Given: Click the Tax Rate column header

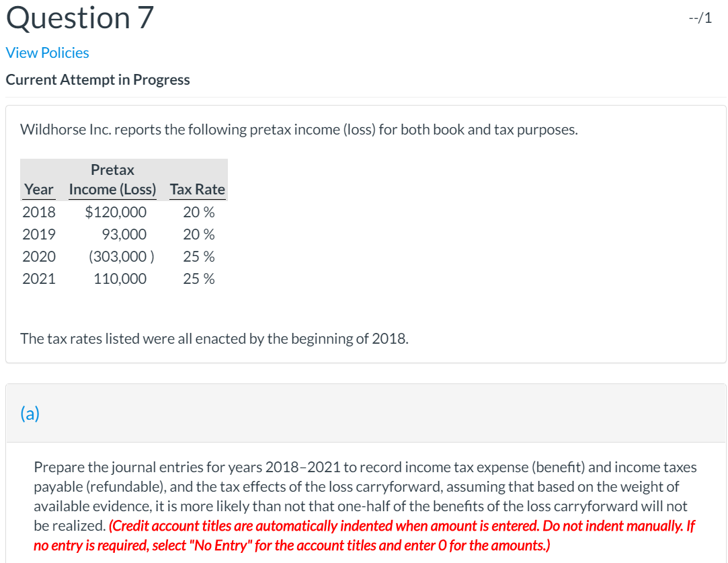Looking at the screenshot, I should [x=197, y=189].
